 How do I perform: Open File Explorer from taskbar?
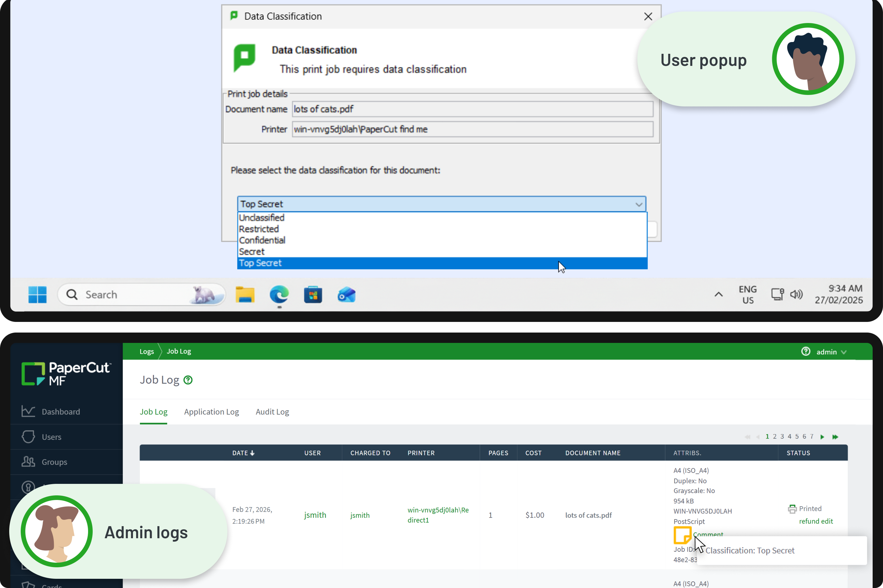(x=245, y=295)
